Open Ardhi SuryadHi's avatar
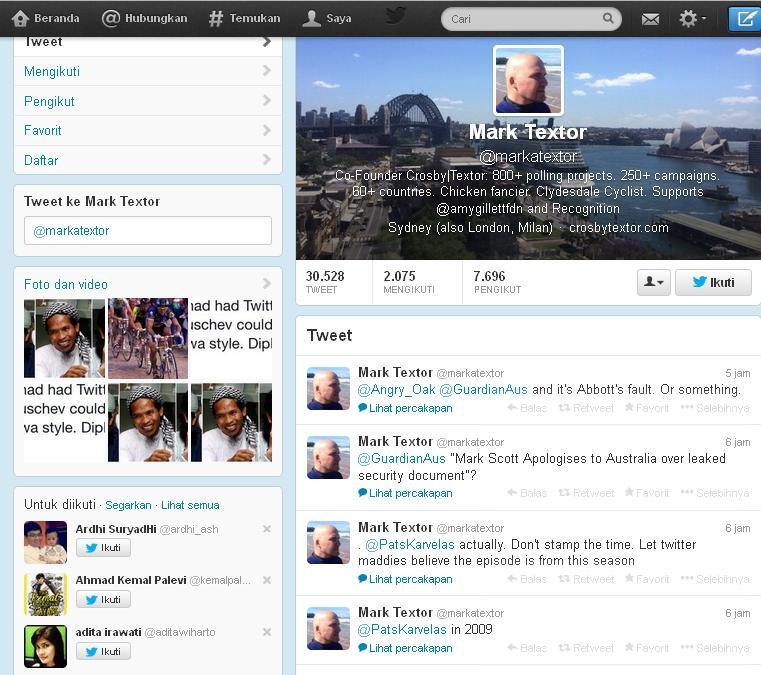The height and width of the screenshot is (675, 761). [x=46, y=542]
